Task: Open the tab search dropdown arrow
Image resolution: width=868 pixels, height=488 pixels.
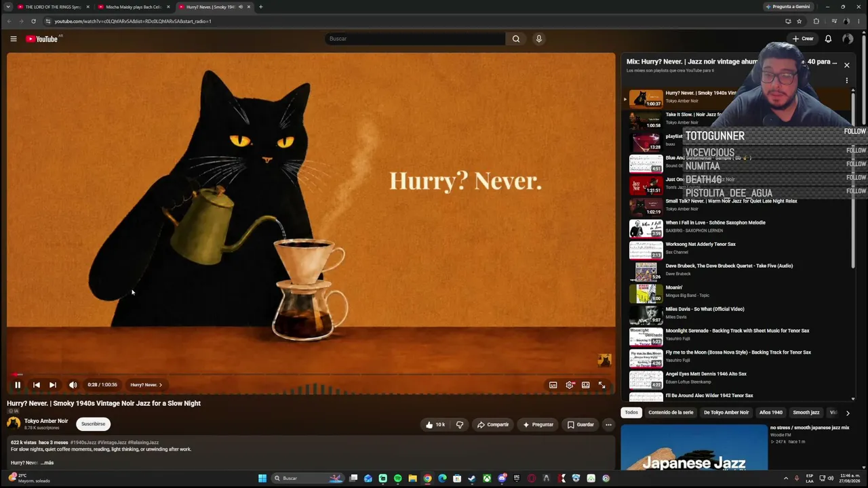Action: tap(8, 7)
